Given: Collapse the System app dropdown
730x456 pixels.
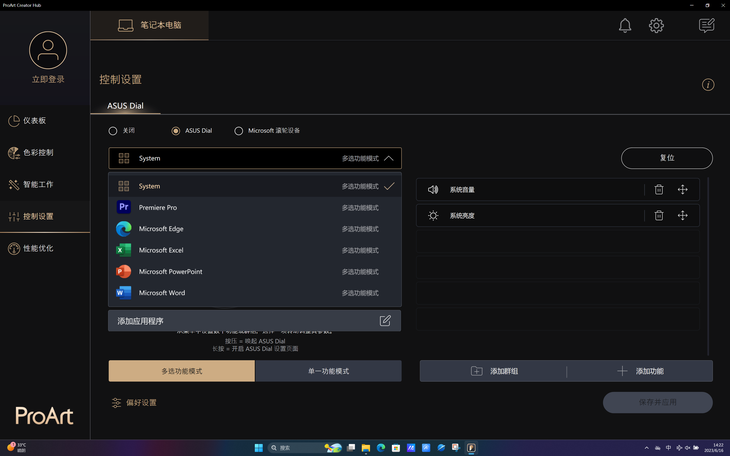Looking at the screenshot, I should coord(255,158).
